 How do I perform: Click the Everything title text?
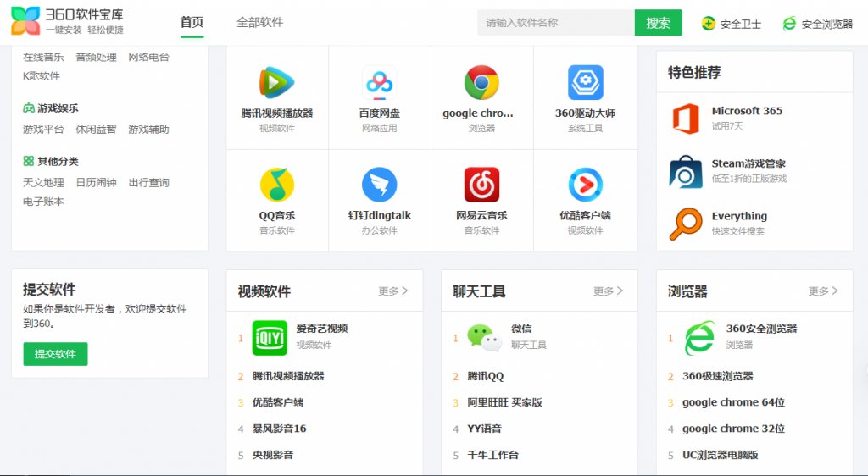click(739, 216)
